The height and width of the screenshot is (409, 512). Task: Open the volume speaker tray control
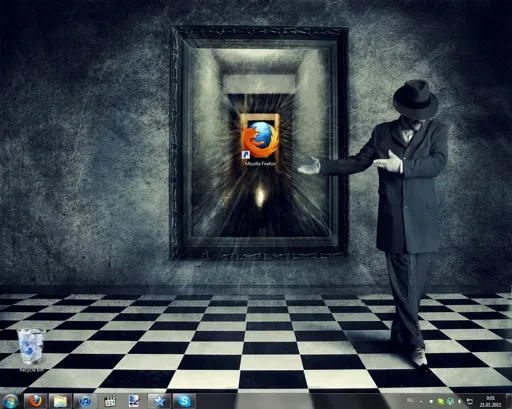point(460,402)
